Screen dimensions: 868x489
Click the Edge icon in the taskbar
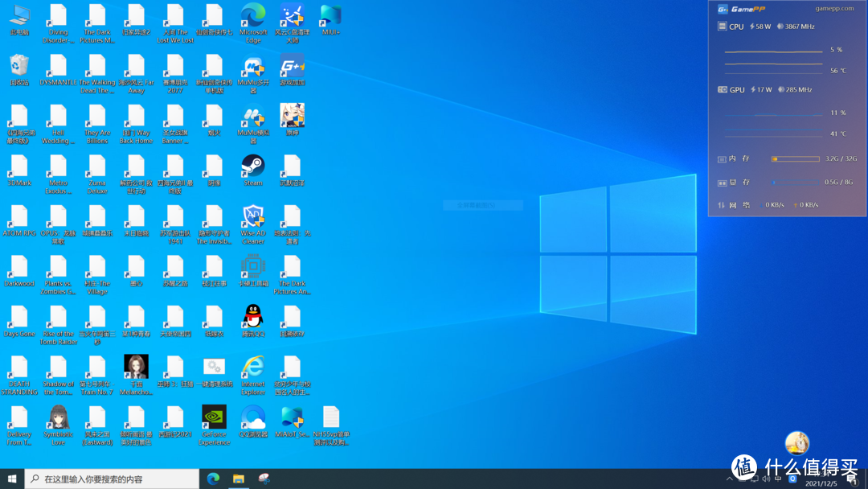213,479
